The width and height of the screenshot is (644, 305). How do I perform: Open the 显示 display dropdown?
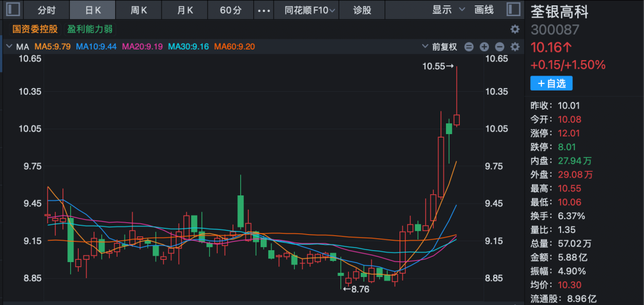point(450,10)
